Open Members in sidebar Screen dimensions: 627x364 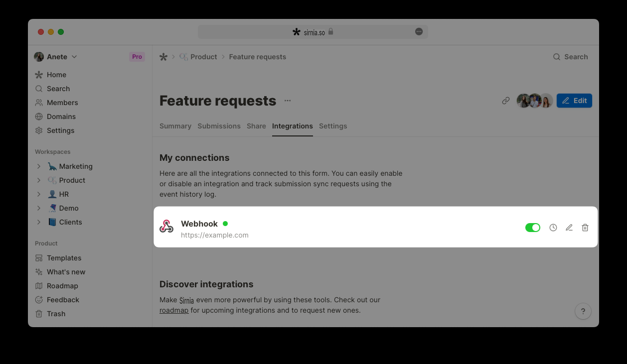[x=56, y=103]
